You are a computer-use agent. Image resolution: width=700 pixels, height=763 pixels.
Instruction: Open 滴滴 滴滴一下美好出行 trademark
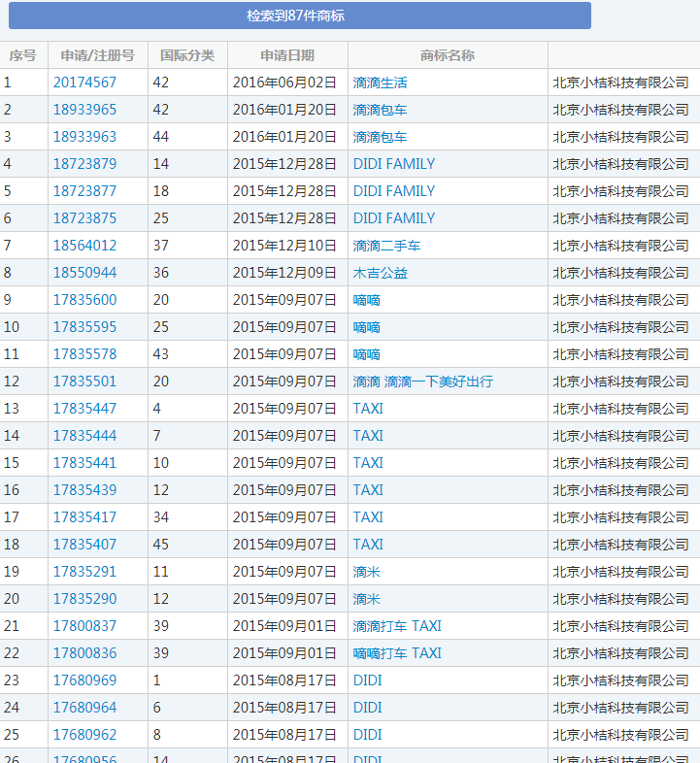point(423,382)
